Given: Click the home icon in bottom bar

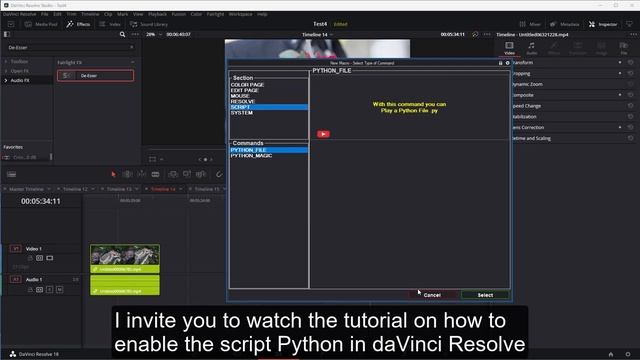Looking at the screenshot, I should [611, 354].
